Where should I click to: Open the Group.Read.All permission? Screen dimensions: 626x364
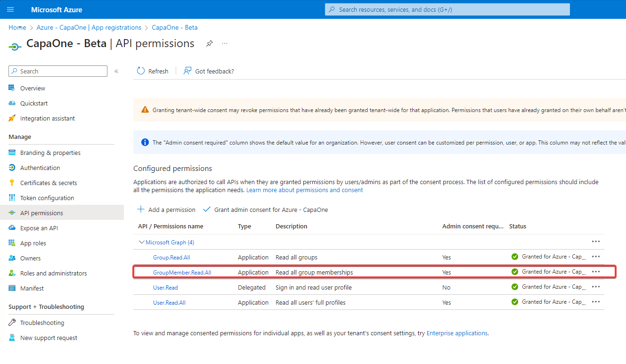coord(171,258)
